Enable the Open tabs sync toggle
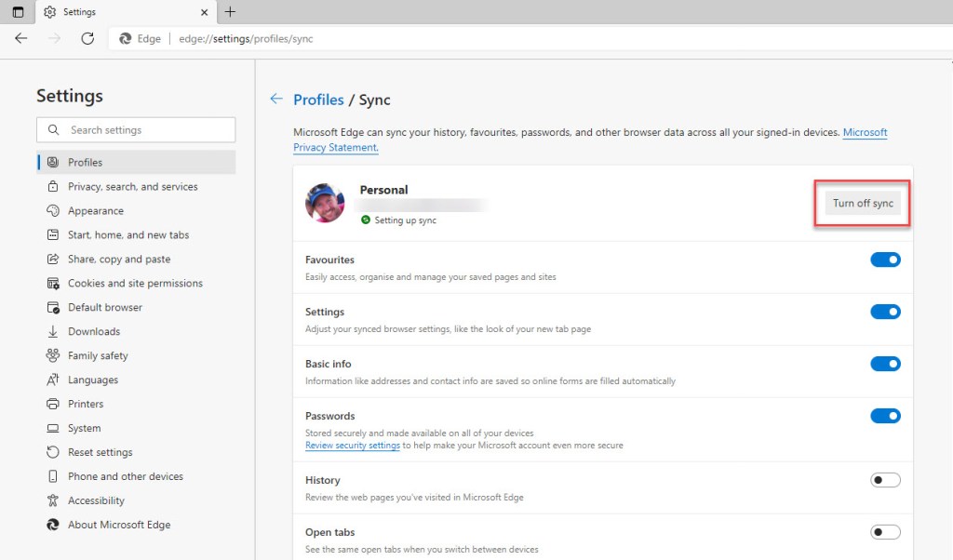 (885, 532)
